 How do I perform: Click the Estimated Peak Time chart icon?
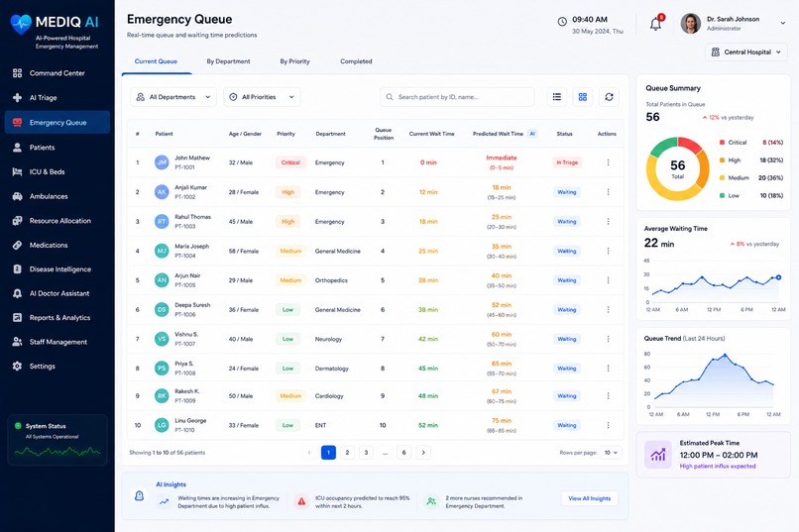tap(658, 455)
